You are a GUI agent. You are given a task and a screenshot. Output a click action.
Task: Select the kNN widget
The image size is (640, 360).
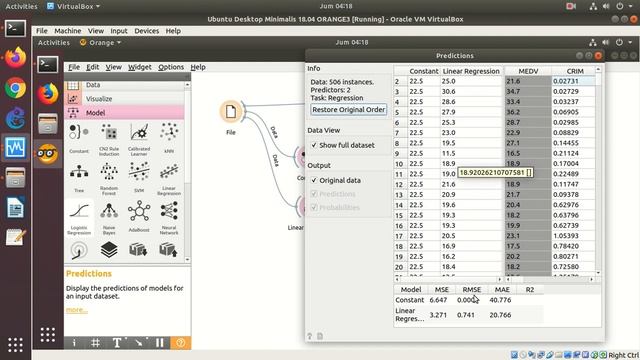pos(169,139)
